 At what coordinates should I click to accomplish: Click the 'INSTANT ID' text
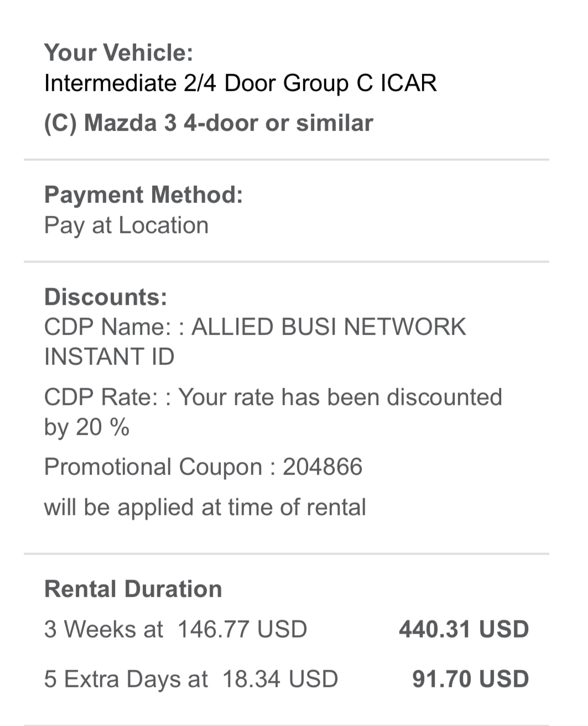pos(109,357)
